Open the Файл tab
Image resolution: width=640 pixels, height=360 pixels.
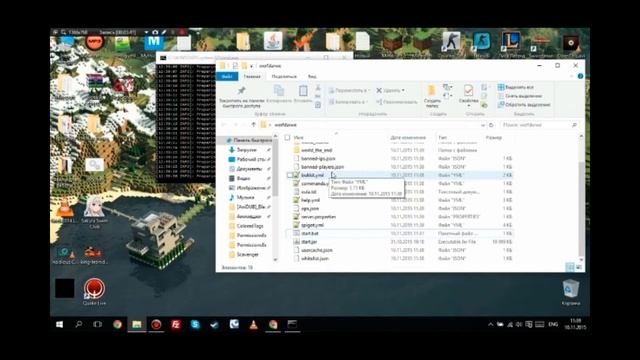(x=227, y=76)
